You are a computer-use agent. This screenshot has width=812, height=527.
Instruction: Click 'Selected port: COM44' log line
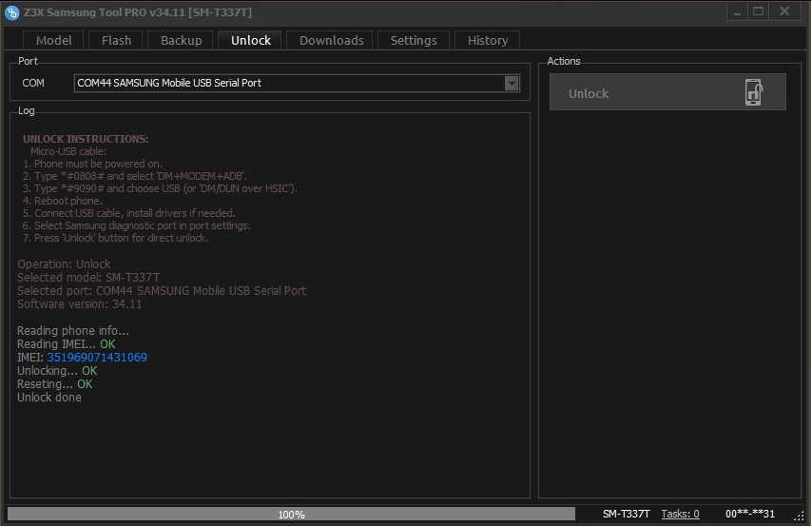pos(162,291)
